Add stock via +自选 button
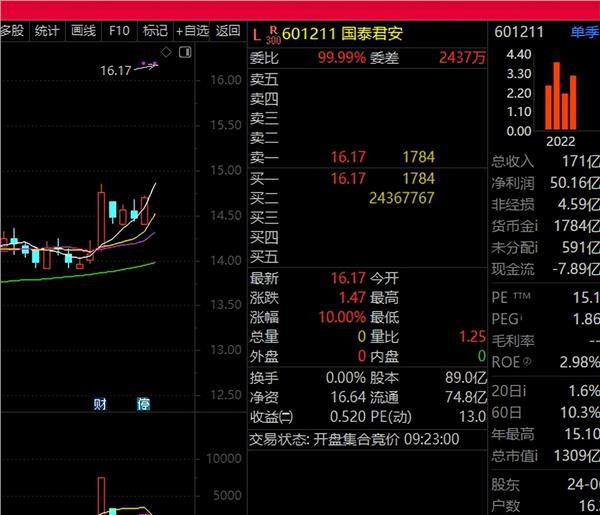Image resolution: width=600 pixels, height=515 pixels. tap(192, 31)
